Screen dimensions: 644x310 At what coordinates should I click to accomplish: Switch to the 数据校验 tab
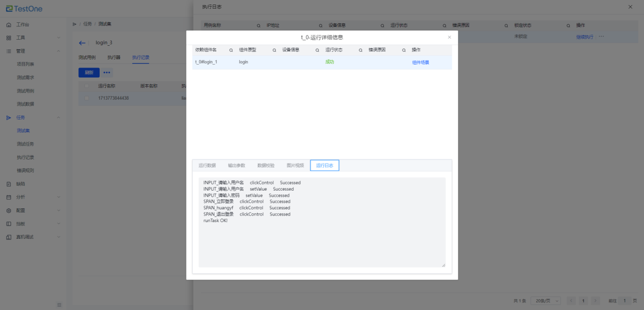(266, 166)
